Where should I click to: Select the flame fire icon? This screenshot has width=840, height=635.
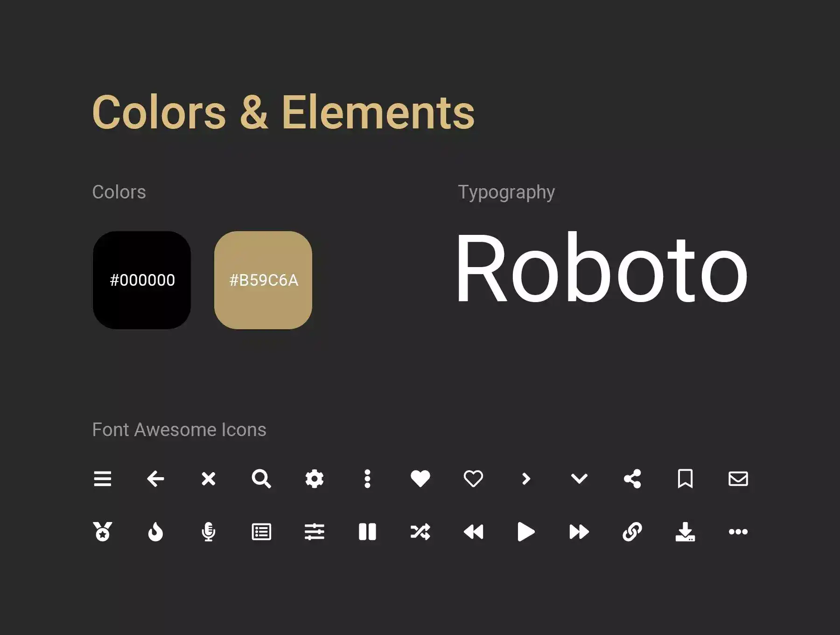(155, 532)
